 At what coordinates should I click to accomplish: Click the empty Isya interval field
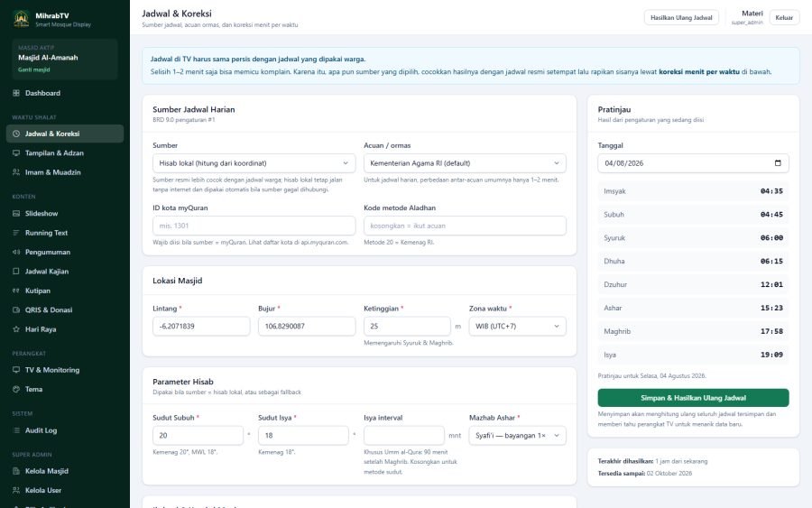pyautogui.click(x=404, y=436)
